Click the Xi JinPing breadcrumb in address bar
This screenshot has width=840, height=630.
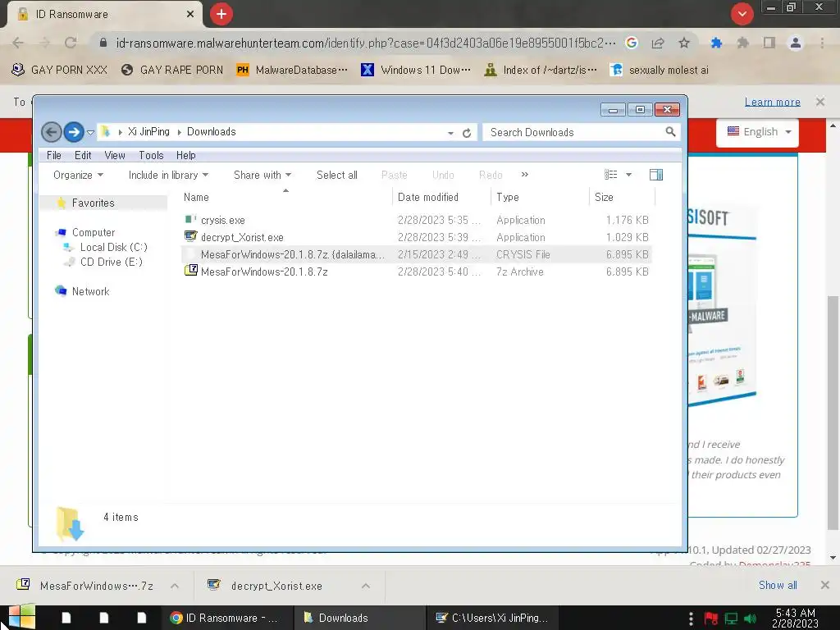pyautogui.click(x=148, y=132)
